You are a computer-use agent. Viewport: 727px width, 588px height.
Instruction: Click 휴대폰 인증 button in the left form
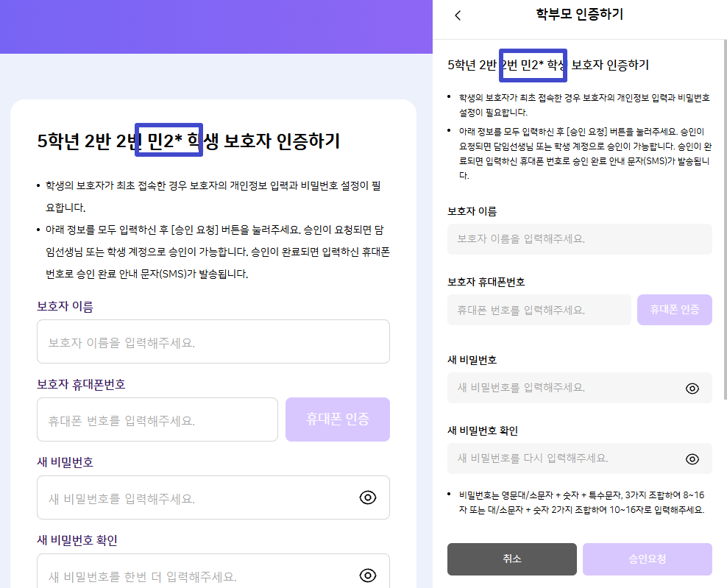click(338, 419)
